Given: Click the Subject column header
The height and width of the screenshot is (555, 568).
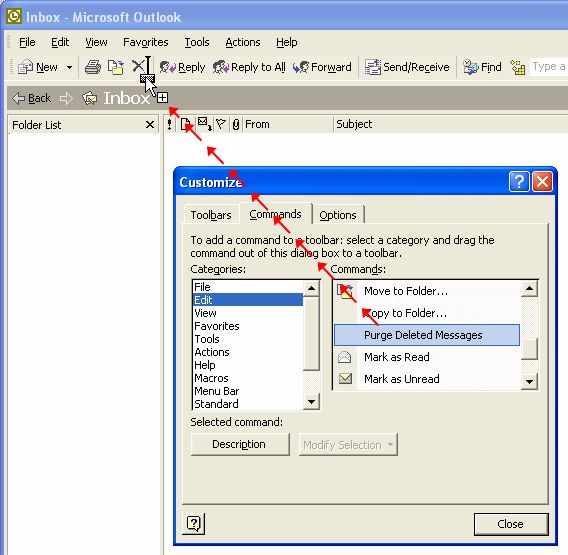Looking at the screenshot, I should pos(451,125).
